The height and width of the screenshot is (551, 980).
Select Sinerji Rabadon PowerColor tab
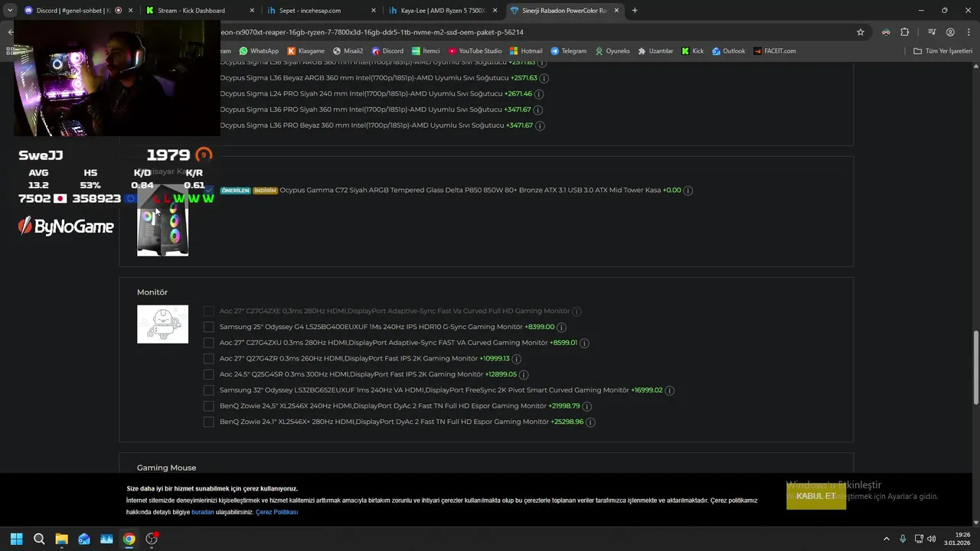coord(564,11)
